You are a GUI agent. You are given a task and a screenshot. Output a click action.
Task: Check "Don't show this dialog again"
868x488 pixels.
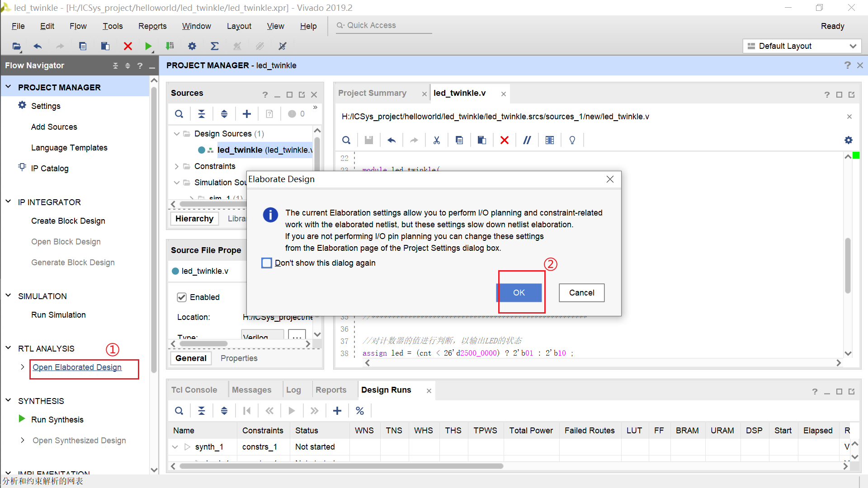(267, 263)
